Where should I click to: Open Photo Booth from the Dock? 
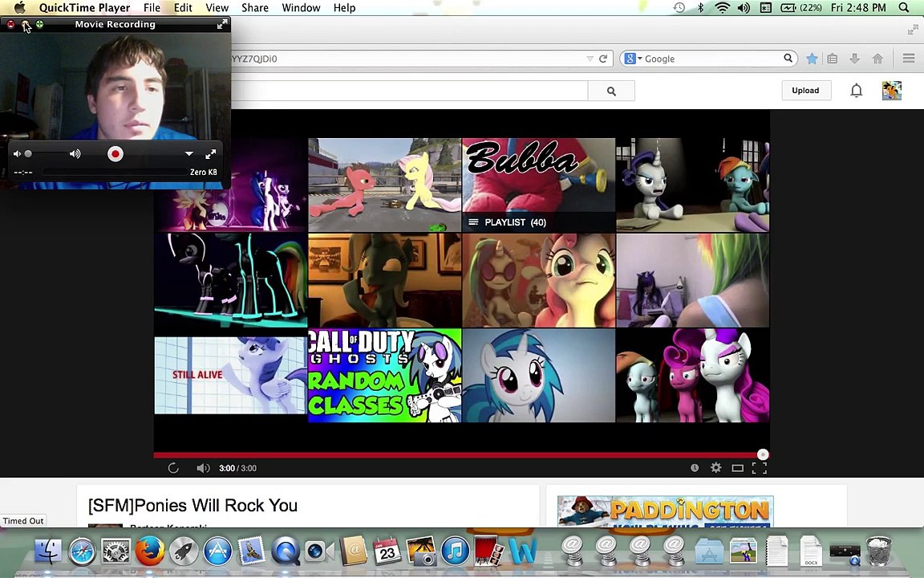point(489,552)
